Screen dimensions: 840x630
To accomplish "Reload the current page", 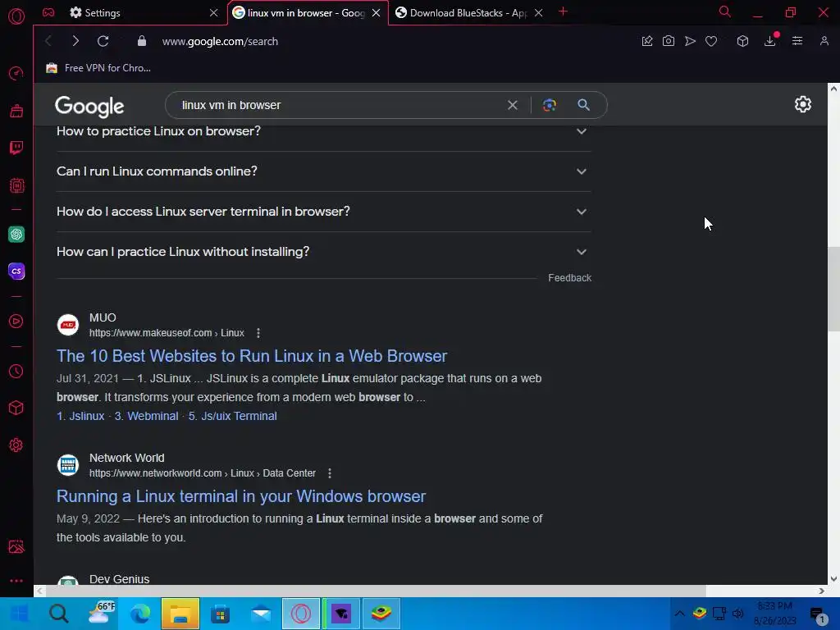I will point(103,41).
